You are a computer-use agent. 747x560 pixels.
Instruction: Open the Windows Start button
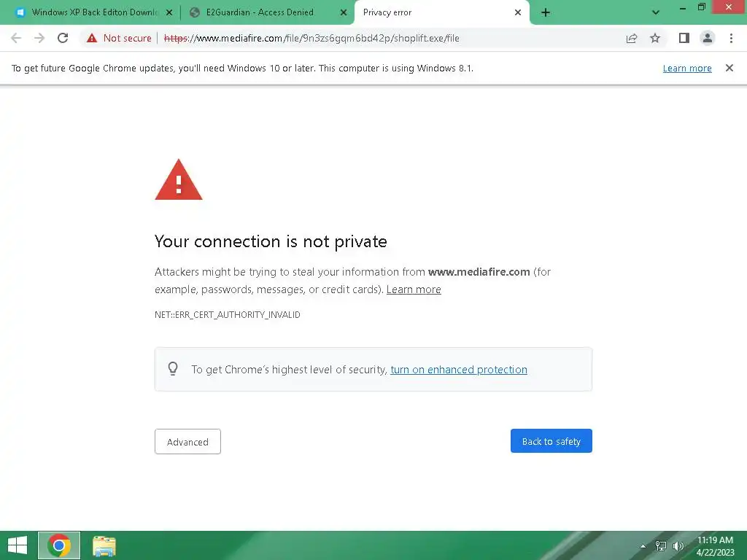(x=18, y=545)
